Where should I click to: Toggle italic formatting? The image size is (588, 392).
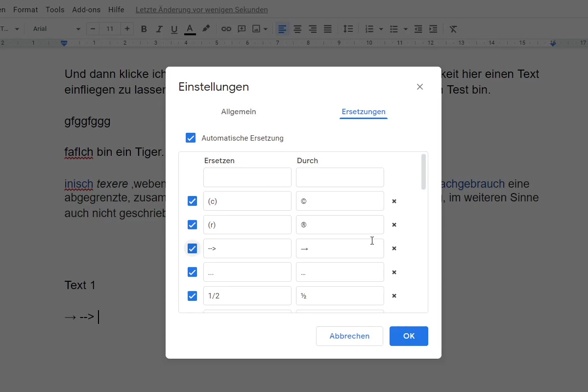(159, 29)
